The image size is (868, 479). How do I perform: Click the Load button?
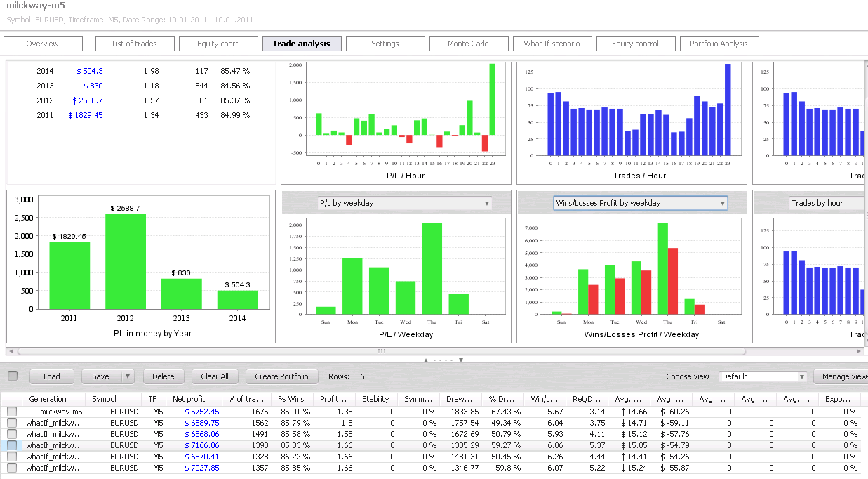point(51,376)
